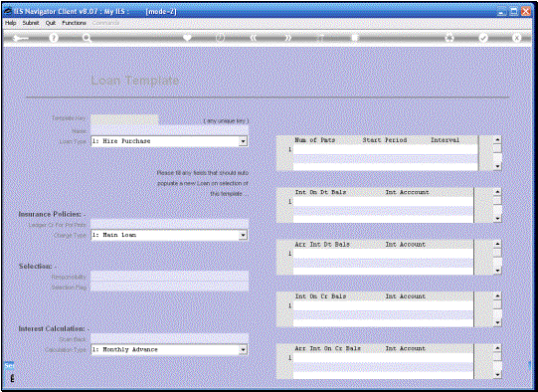Click the Name input field

point(169,130)
